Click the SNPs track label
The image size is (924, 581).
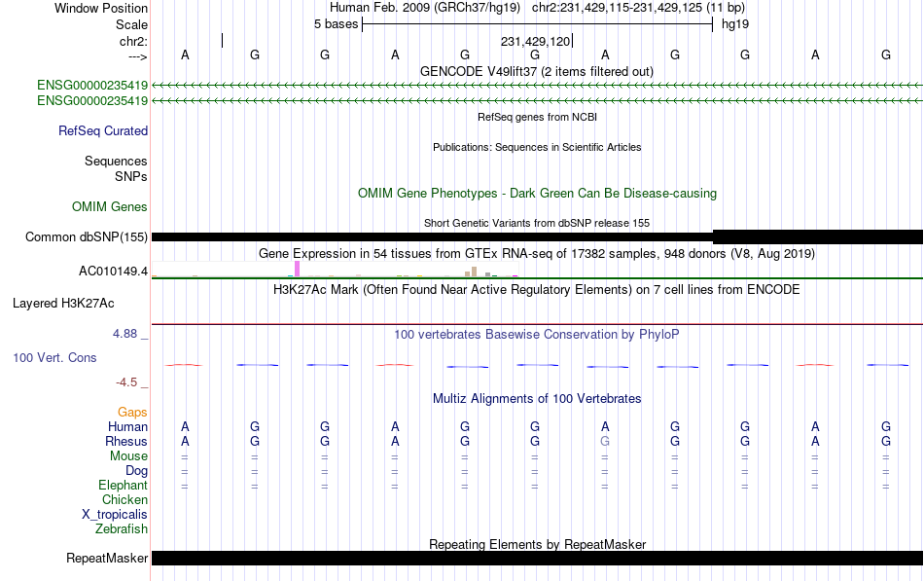pyautogui.click(x=131, y=176)
